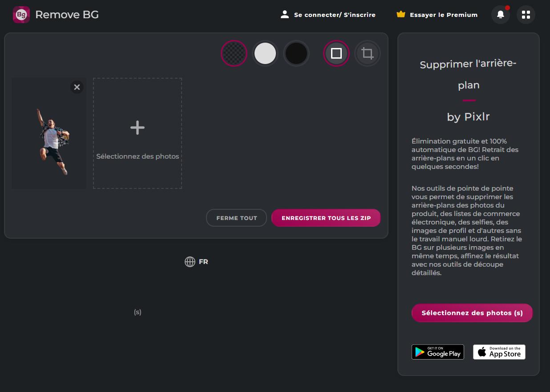
Task: Click Sélectionnez des photos upload area
Action: (137, 156)
